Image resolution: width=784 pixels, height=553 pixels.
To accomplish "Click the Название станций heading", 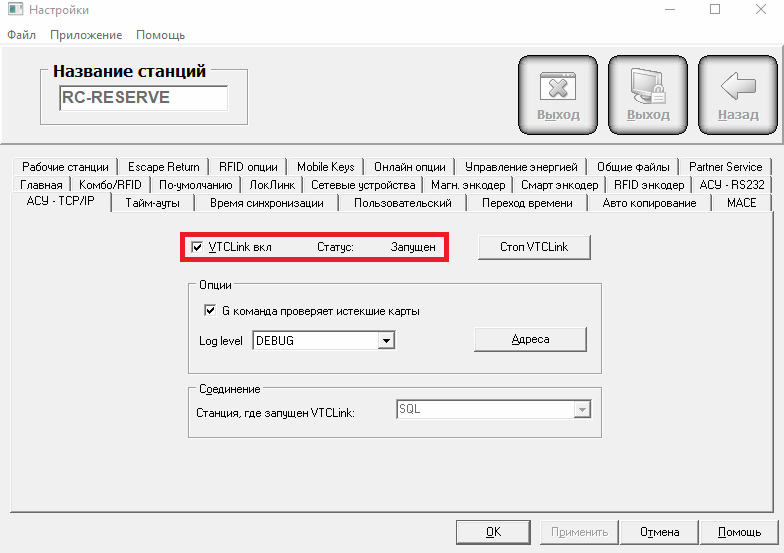I will click(x=130, y=71).
